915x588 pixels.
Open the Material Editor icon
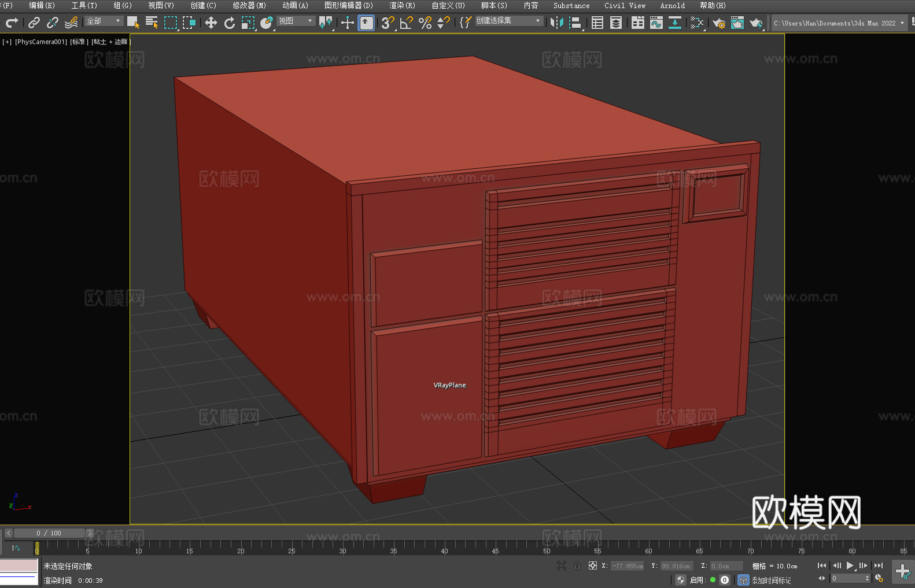[697, 23]
